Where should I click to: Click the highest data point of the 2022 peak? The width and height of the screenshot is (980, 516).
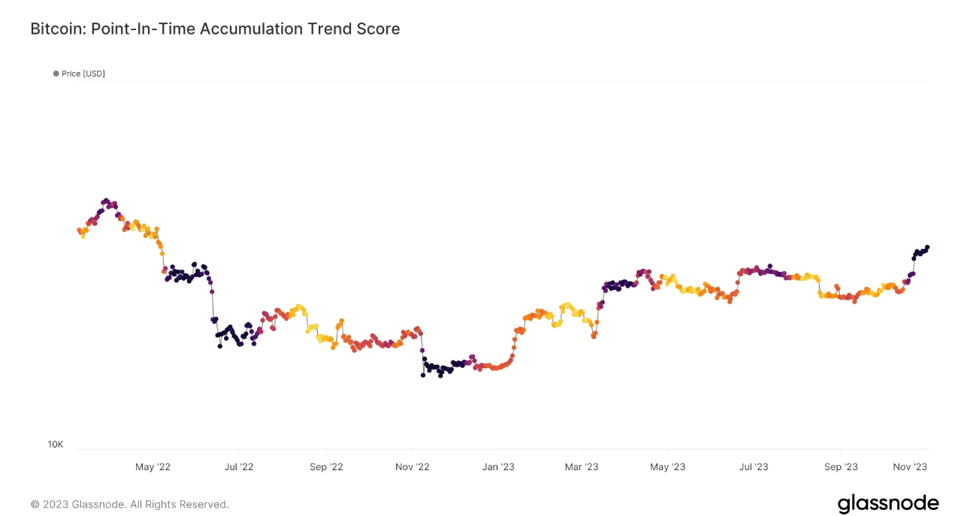[x=106, y=201]
